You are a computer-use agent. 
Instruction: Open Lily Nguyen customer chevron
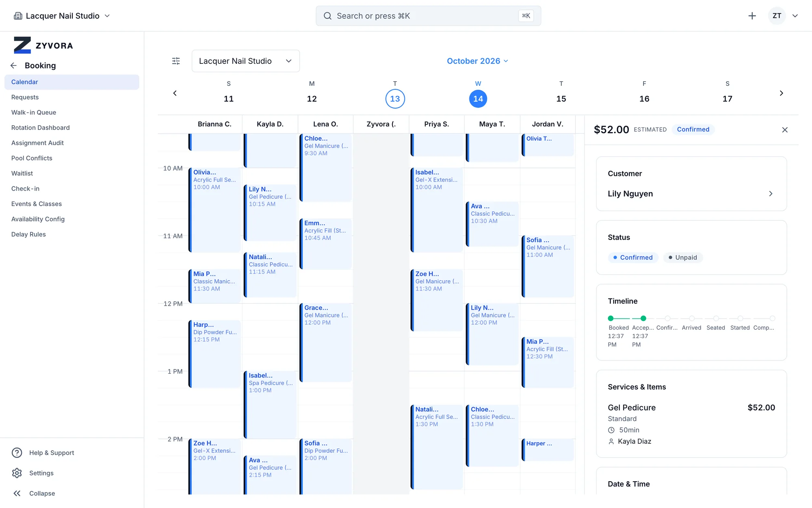click(771, 194)
